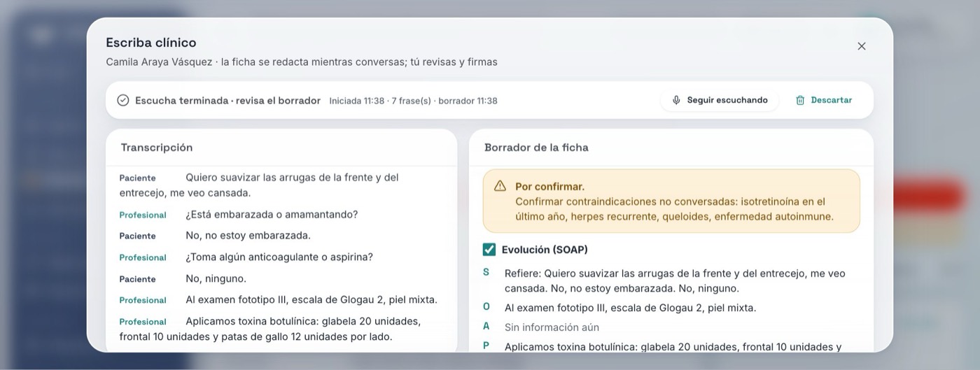Click transcript line 'No, ninguno.'
This screenshot has width=980, height=370.
coord(216,278)
